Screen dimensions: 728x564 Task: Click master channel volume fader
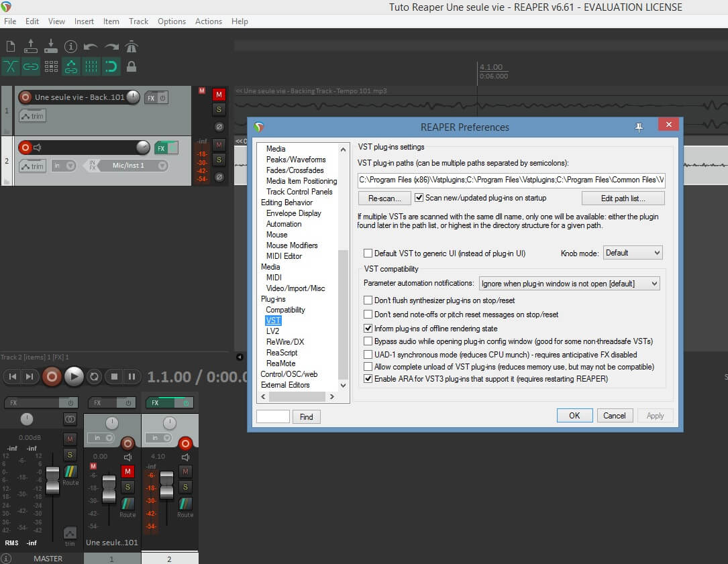52,480
